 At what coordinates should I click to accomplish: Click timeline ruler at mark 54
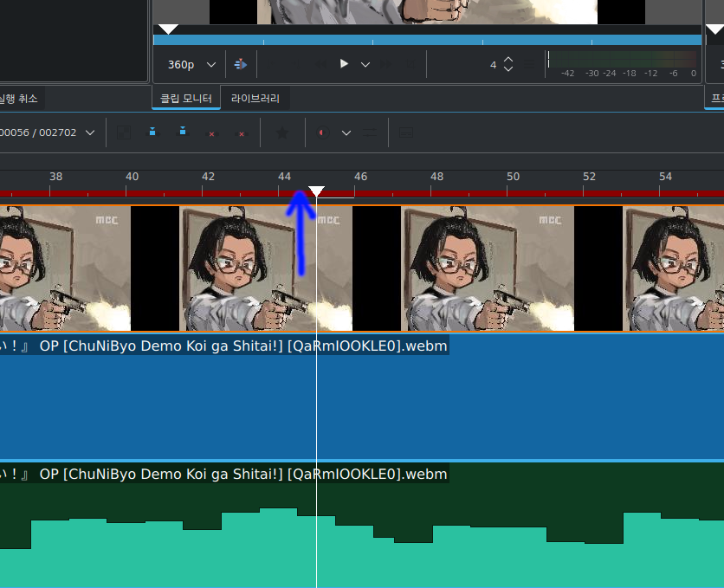(x=665, y=177)
